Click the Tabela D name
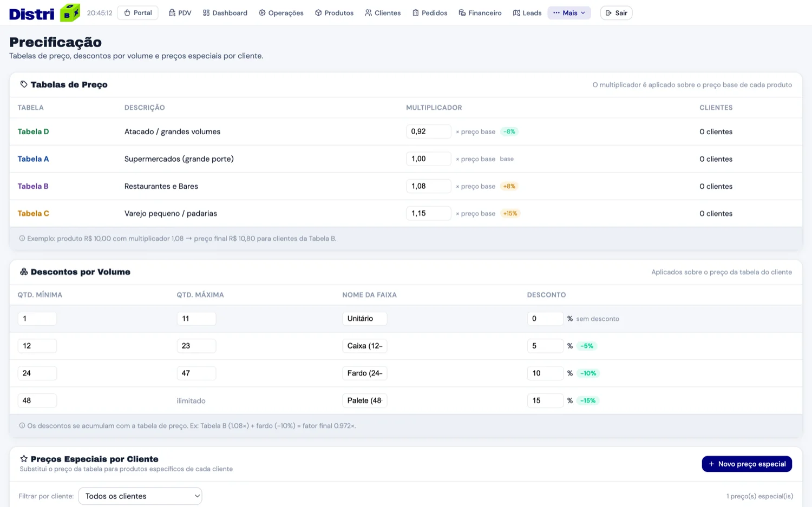This screenshot has width=812, height=507. (x=33, y=131)
